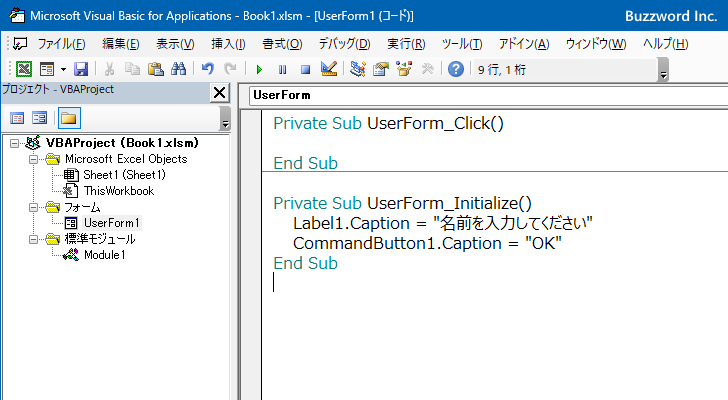Image resolution: width=728 pixels, height=400 pixels.
Task: Select VBAProject (Book1.xlsm) tree item
Action: (x=122, y=143)
